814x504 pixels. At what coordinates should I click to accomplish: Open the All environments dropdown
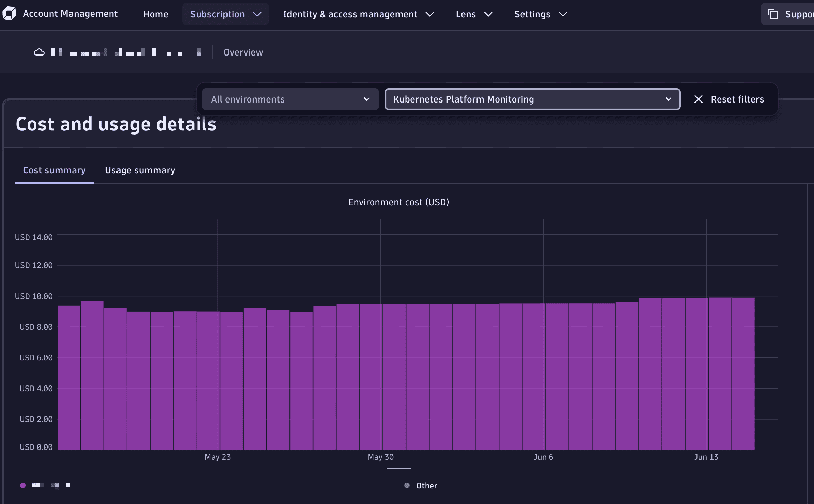pos(290,99)
